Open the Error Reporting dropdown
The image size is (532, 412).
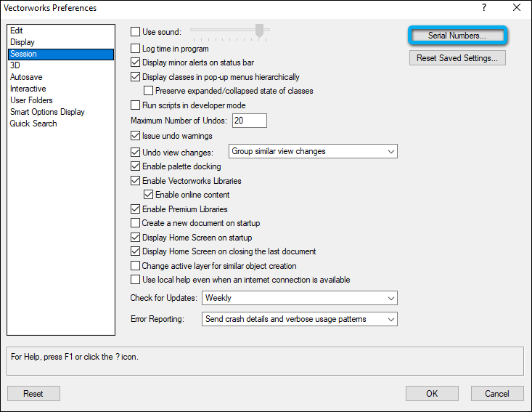click(x=300, y=319)
